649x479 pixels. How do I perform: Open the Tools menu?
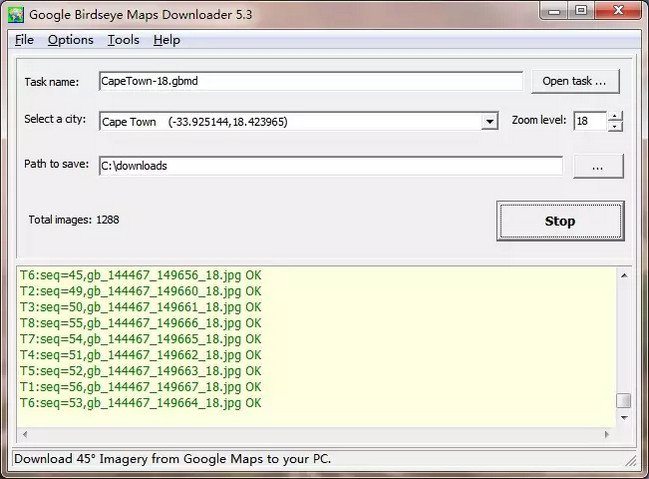(x=123, y=40)
